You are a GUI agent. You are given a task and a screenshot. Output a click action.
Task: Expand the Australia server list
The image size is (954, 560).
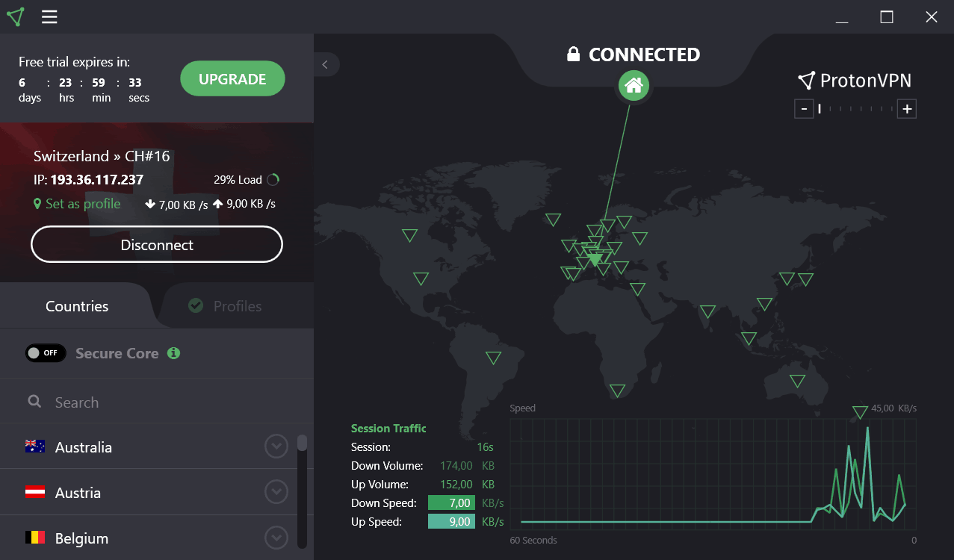pos(276,447)
